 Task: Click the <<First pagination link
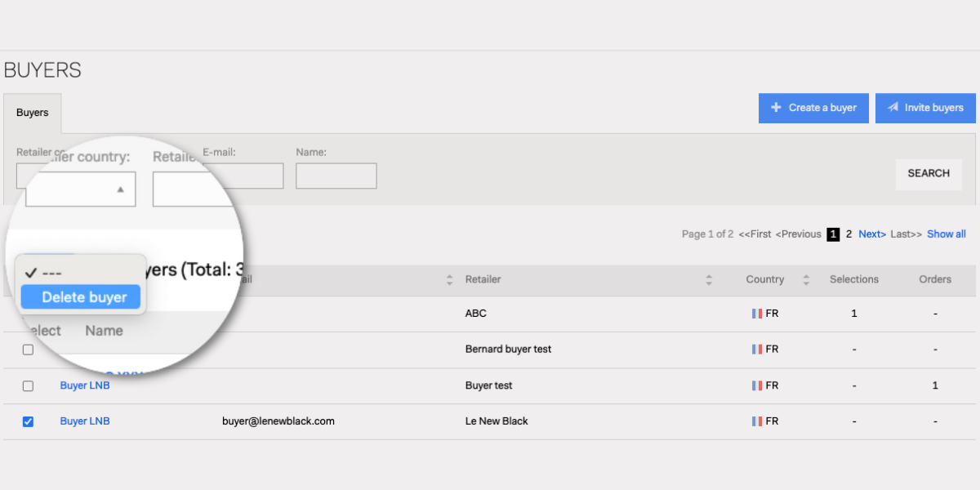click(755, 234)
